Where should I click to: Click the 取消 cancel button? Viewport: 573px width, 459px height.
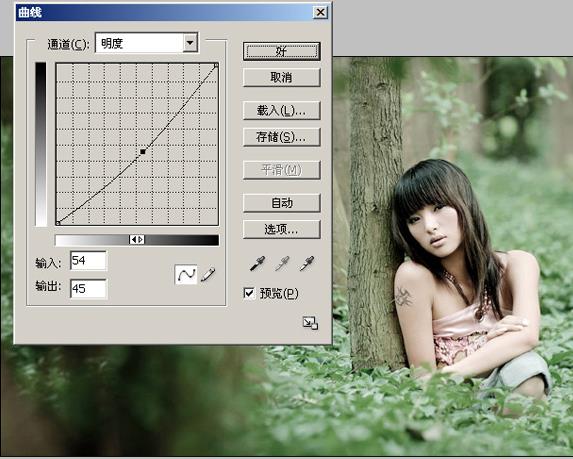point(281,77)
